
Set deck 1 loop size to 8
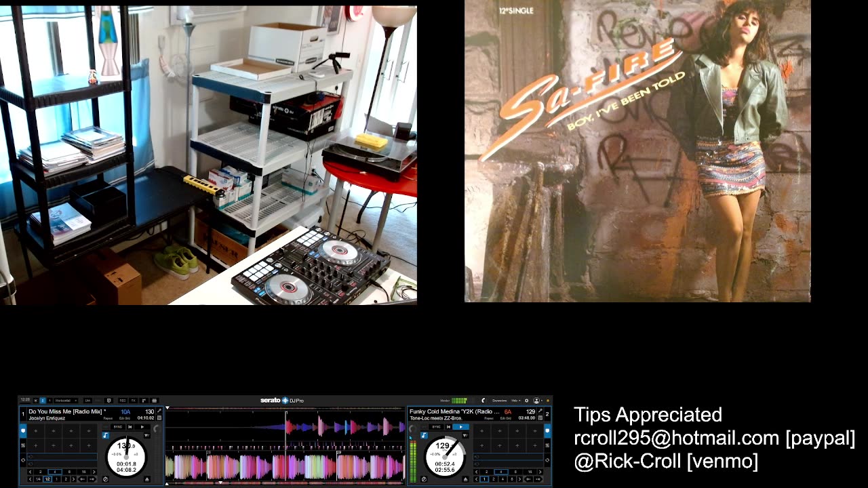pos(69,472)
